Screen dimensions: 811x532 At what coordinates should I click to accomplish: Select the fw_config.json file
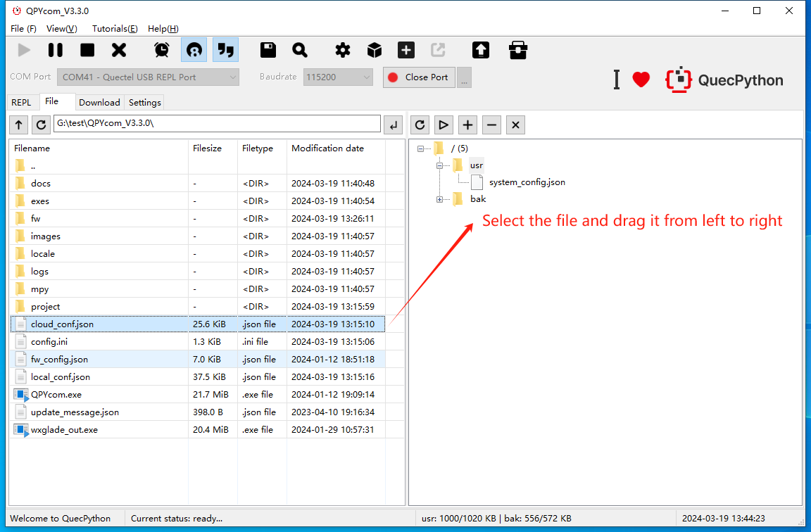pos(198,360)
